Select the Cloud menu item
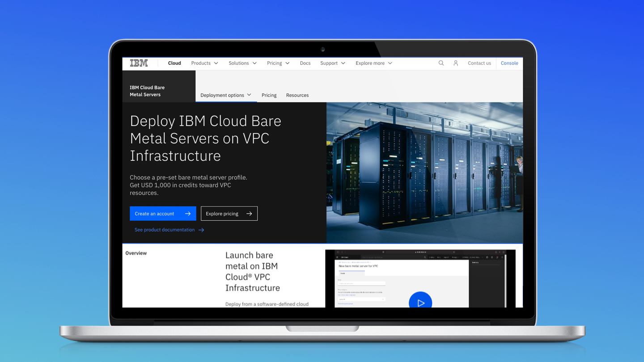The image size is (644, 362). [174, 63]
